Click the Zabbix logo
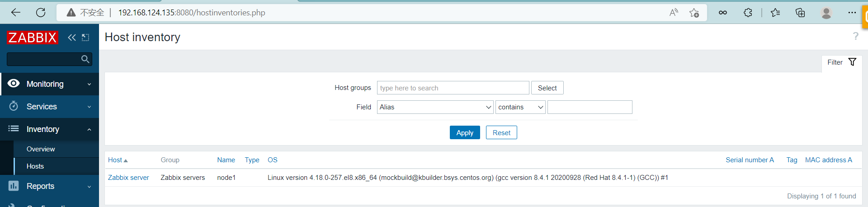 pos(33,38)
